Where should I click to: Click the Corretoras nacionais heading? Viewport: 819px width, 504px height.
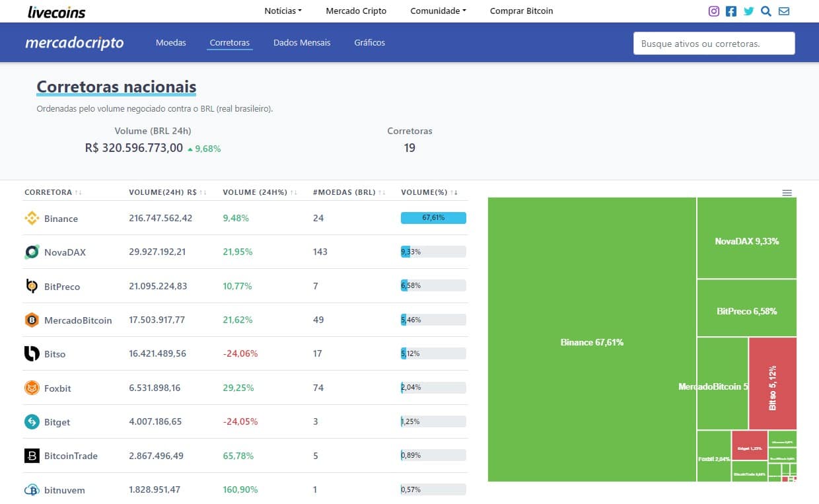point(116,87)
